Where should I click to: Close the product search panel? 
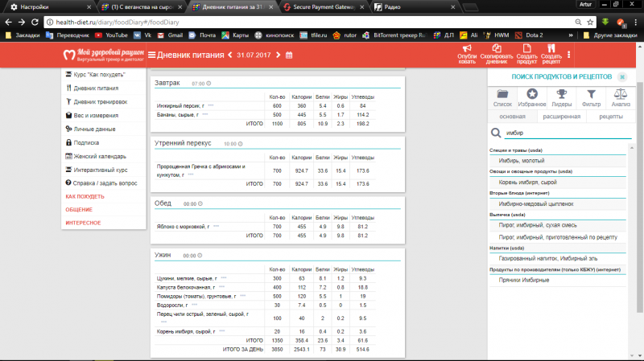623,76
